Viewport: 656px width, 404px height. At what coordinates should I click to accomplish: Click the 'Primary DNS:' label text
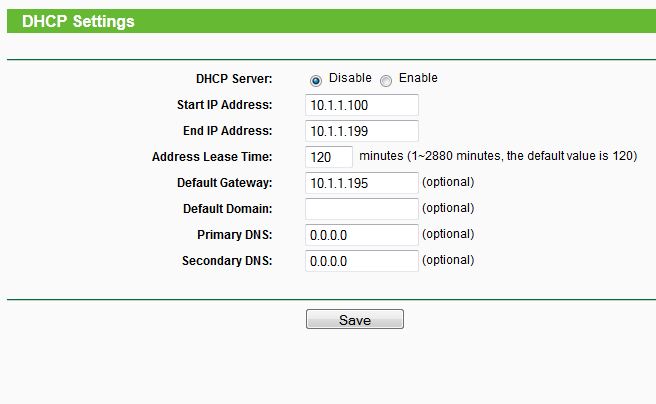[234, 235]
